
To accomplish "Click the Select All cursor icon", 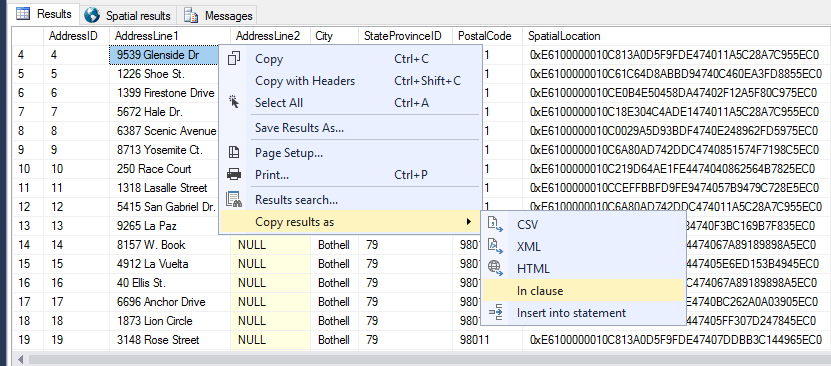I will pyautogui.click(x=234, y=102).
